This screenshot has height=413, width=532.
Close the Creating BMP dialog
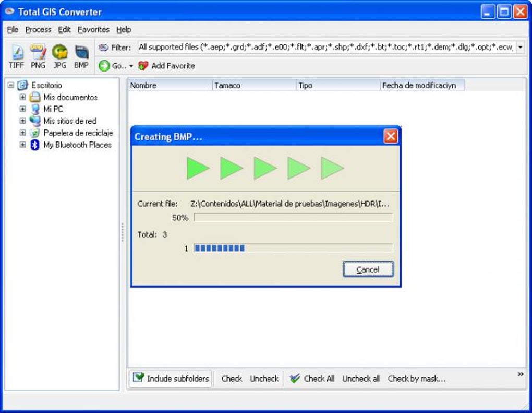tap(391, 136)
